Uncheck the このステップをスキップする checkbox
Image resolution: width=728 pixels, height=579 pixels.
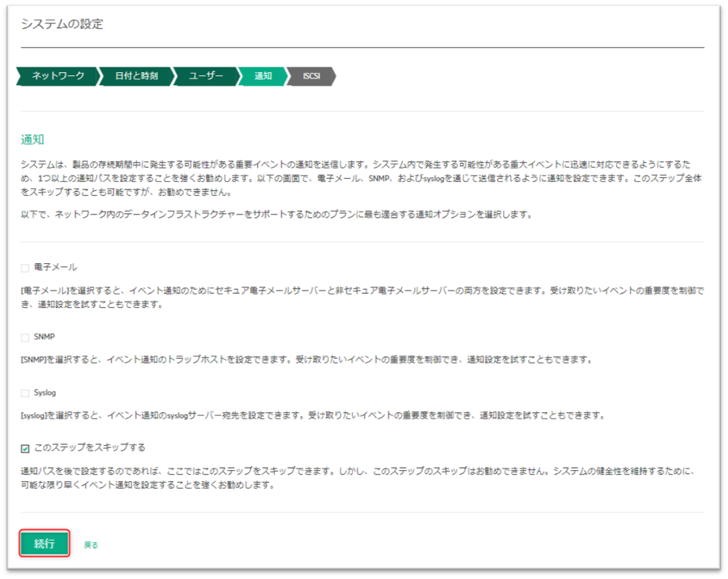click(25, 448)
